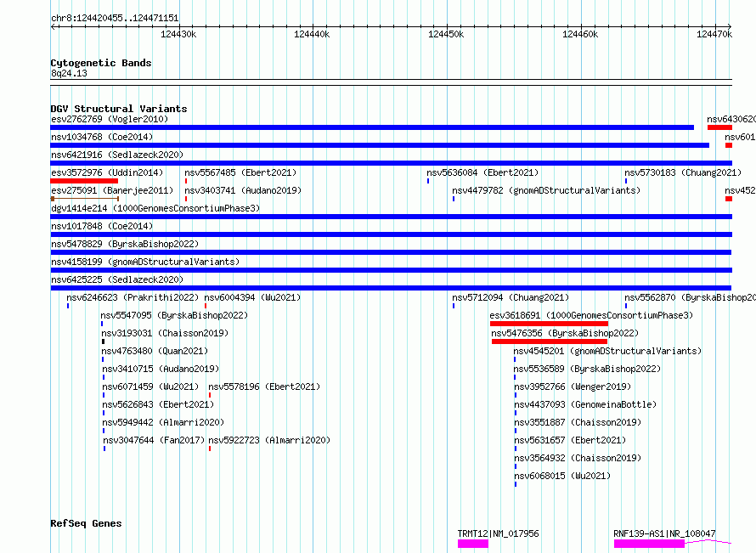Click the red bar under esv3572976 (Uddin2014)

tap(84, 181)
